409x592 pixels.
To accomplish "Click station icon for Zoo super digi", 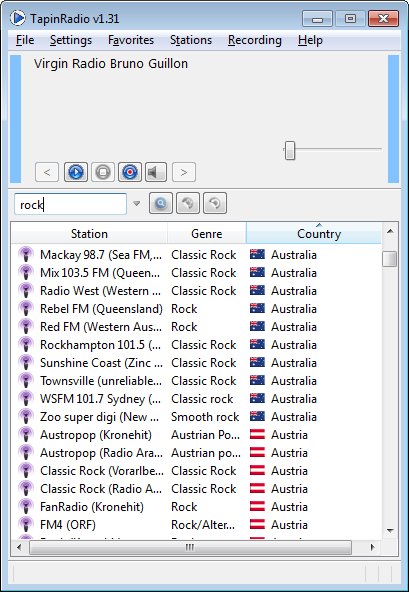I will tap(26, 416).
